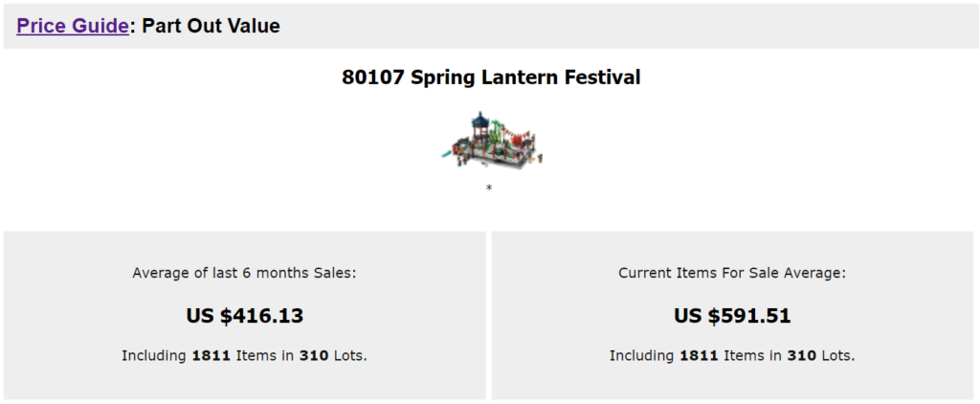This screenshot has height=404, width=980.
Task: Click bold 1811 under the $591.51 value
Action: click(x=699, y=356)
